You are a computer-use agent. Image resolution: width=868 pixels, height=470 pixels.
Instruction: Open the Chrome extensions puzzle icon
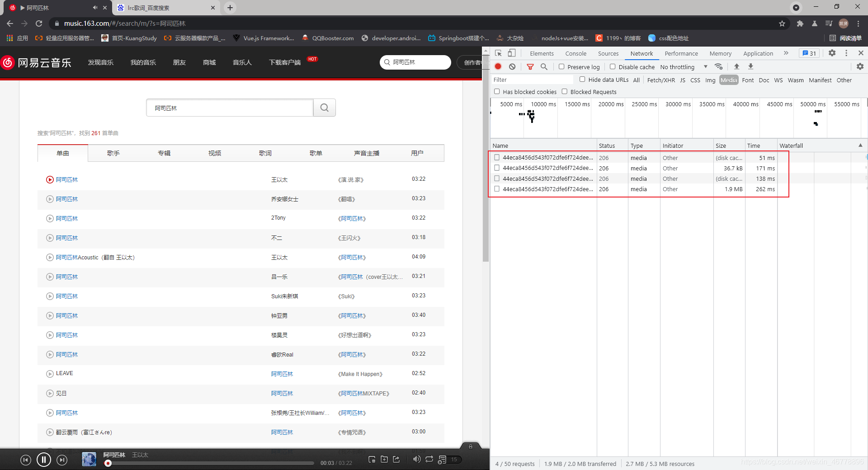(800, 23)
